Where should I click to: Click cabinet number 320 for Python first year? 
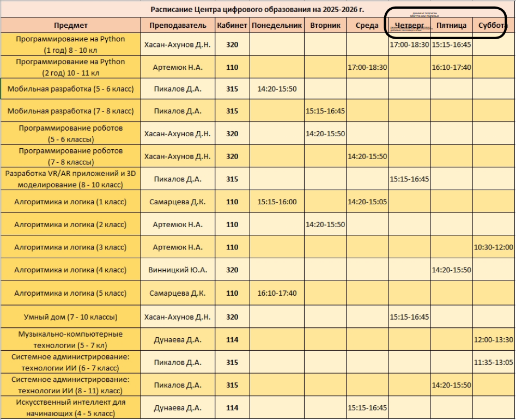click(x=232, y=43)
